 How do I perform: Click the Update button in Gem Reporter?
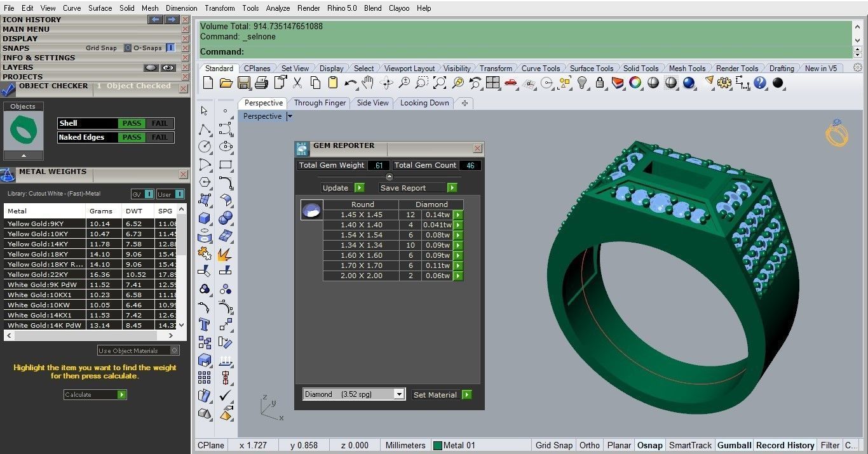point(342,187)
